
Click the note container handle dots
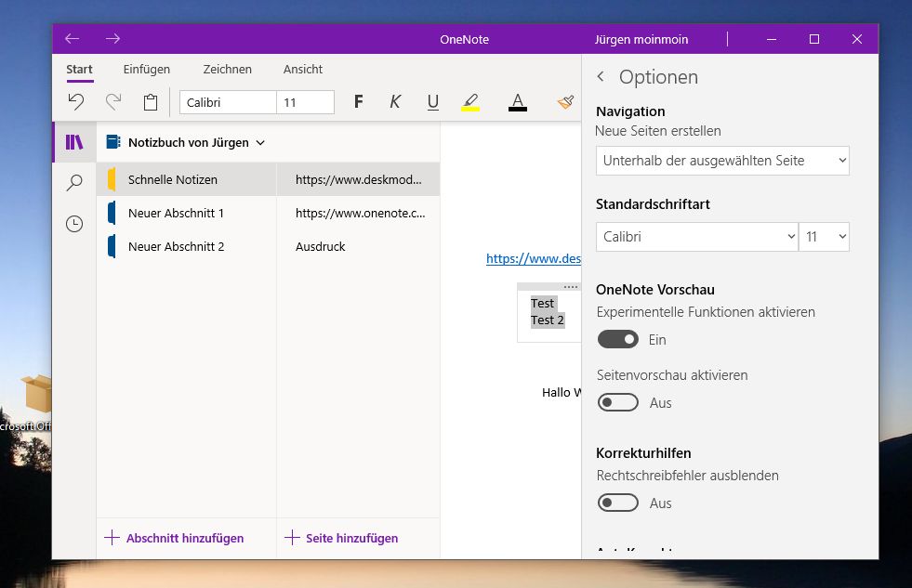pos(571,286)
